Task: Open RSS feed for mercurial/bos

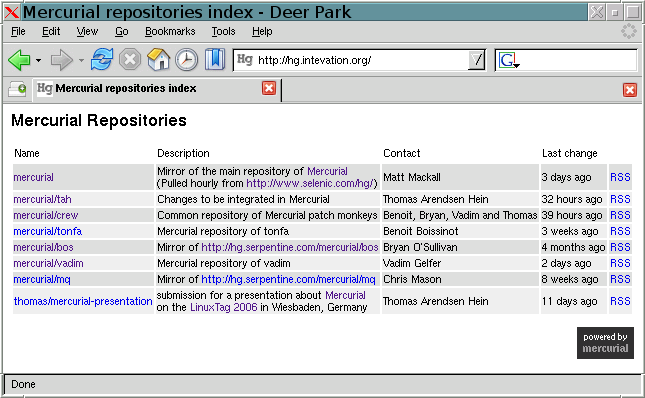Action: coord(620,248)
